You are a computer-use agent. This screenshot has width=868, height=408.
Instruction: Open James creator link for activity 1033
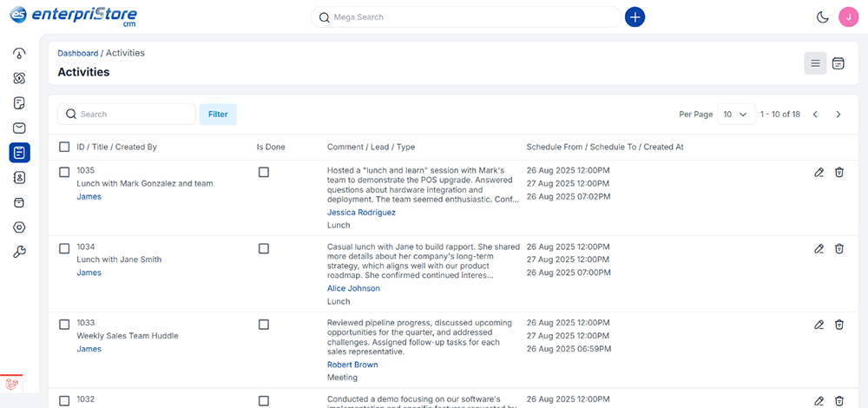click(x=89, y=349)
